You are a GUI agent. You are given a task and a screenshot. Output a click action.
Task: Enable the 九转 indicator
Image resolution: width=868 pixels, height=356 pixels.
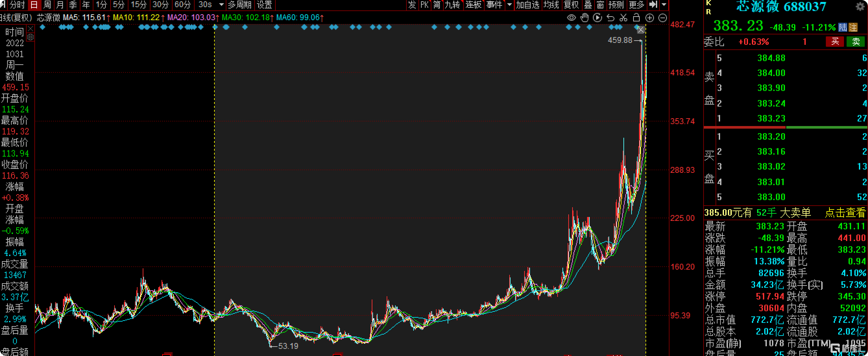pyautogui.click(x=452, y=5)
